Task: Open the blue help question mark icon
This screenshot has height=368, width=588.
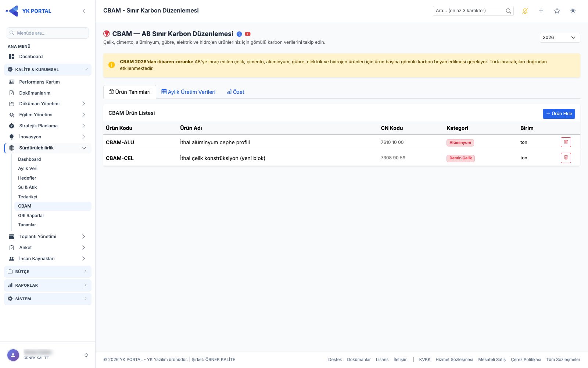Action: (x=239, y=34)
